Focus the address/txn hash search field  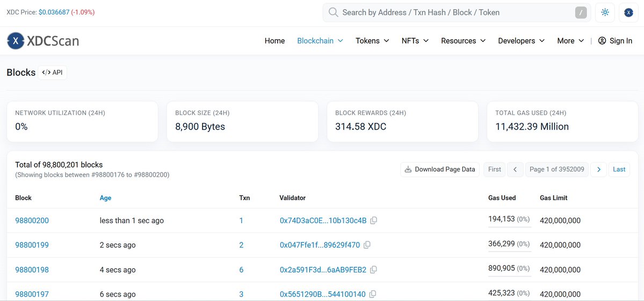[456, 12]
